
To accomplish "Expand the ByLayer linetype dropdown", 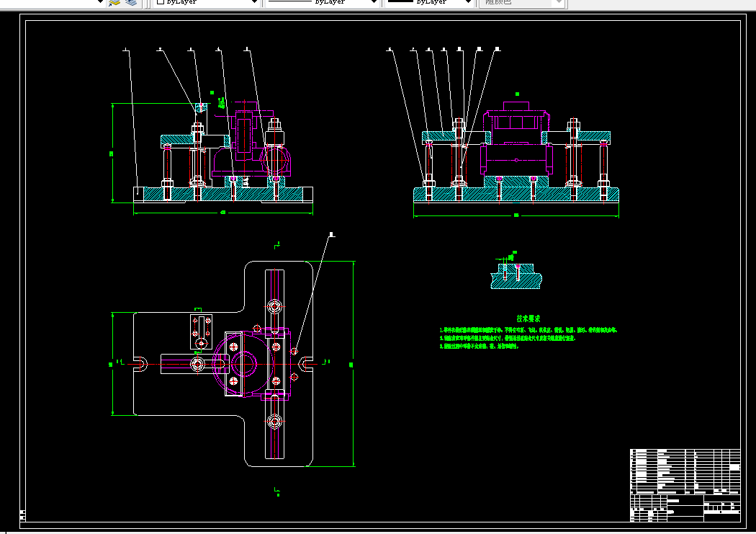I will (374, 2).
